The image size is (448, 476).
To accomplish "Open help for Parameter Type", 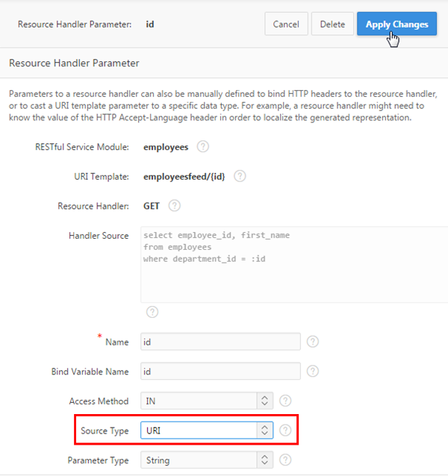I will [x=285, y=460].
